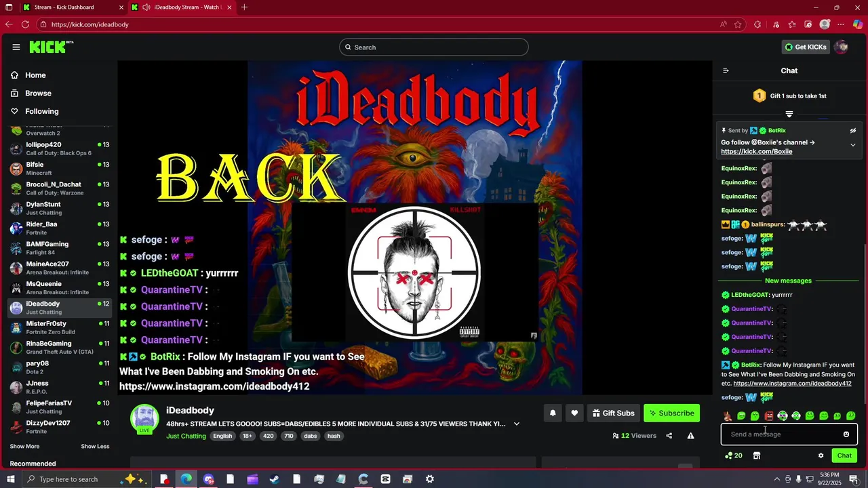Toggle the heart follow button

(x=574, y=413)
